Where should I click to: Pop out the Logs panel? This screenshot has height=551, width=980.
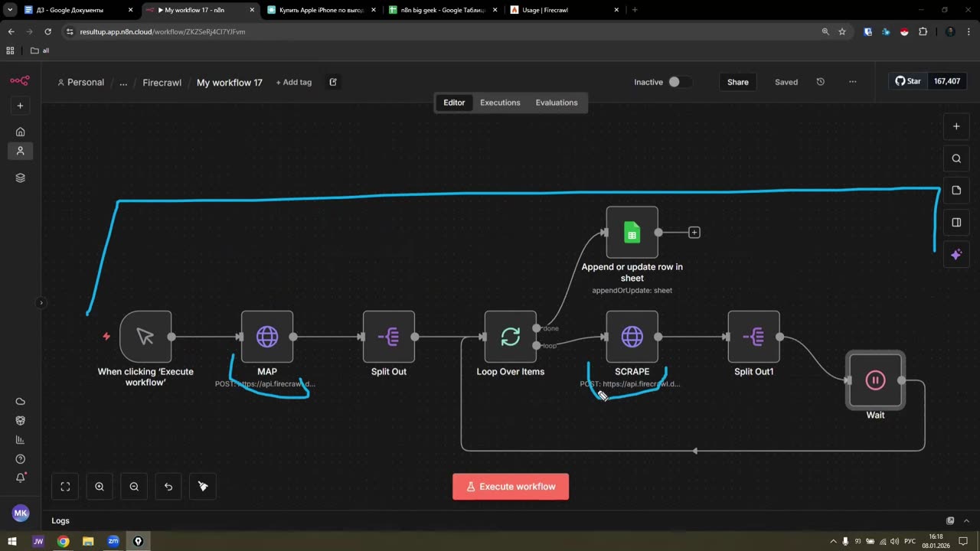950,520
